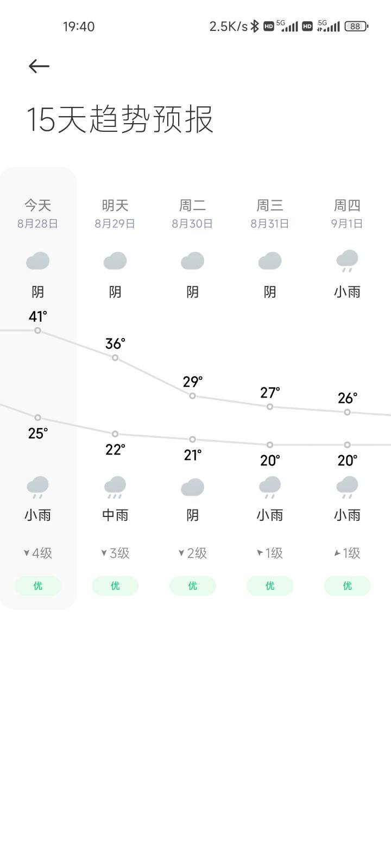The image size is (391, 868).
Task: Select the 周三 8月31日 column
Action: (270, 388)
